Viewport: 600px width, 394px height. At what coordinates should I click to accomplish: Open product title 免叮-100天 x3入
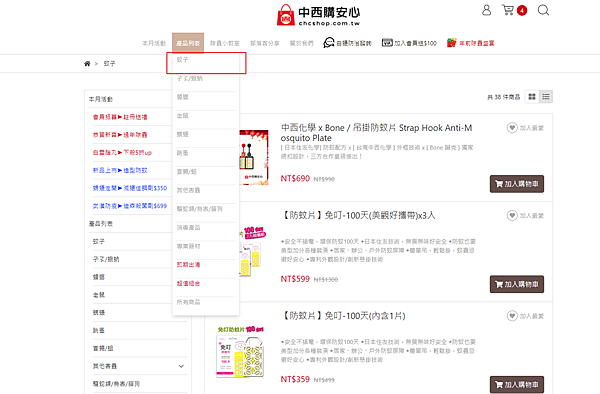(358, 215)
